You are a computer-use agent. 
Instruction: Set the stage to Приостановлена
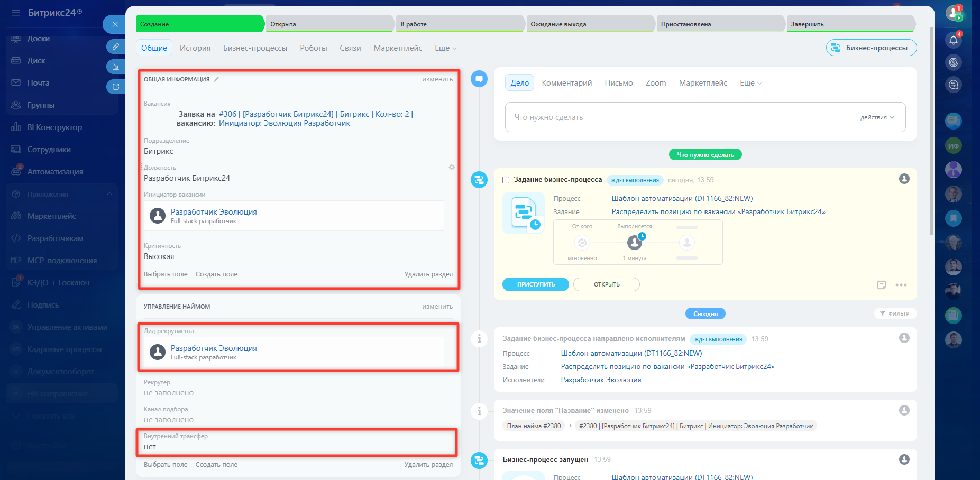(720, 24)
